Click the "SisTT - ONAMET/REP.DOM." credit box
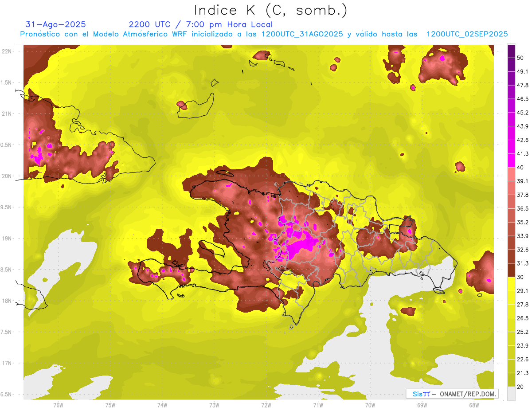532x411 pixels. [x=452, y=394]
